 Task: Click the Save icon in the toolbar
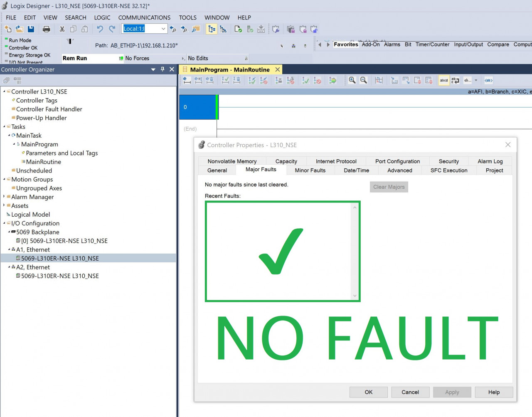[x=31, y=29]
